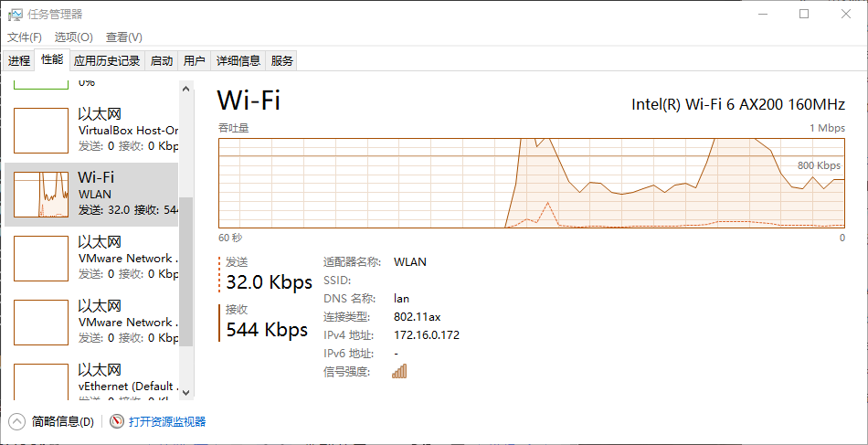Screen dimensions: 868x445
Task: Click the 打开资源监视器 link
Action: click(167, 421)
